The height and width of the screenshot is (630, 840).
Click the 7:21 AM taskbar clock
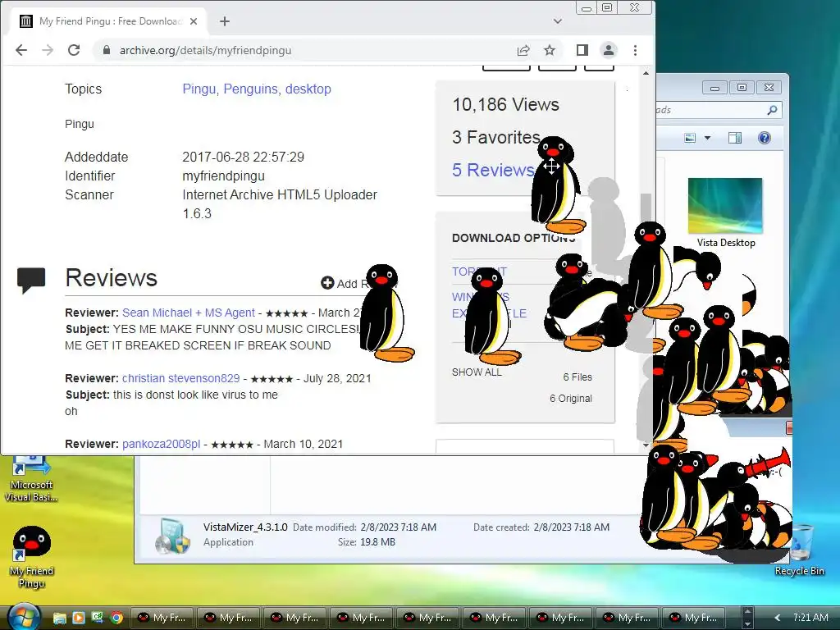(810, 618)
